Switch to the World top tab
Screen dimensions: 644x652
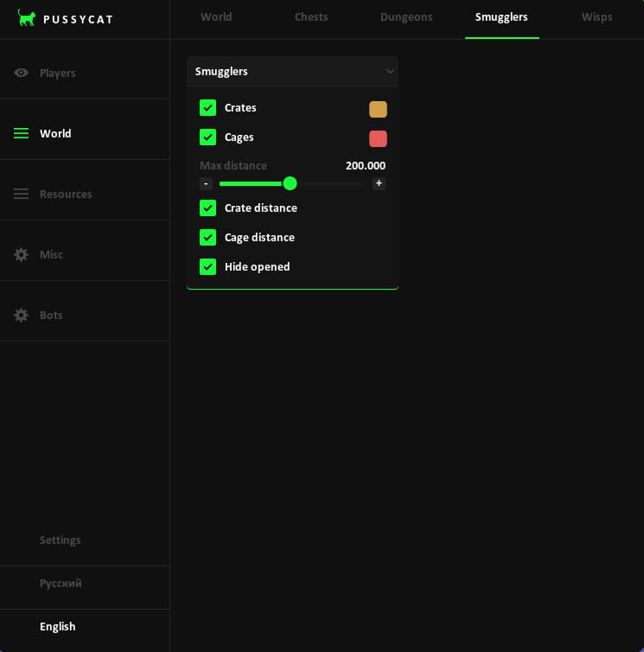click(216, 17)
